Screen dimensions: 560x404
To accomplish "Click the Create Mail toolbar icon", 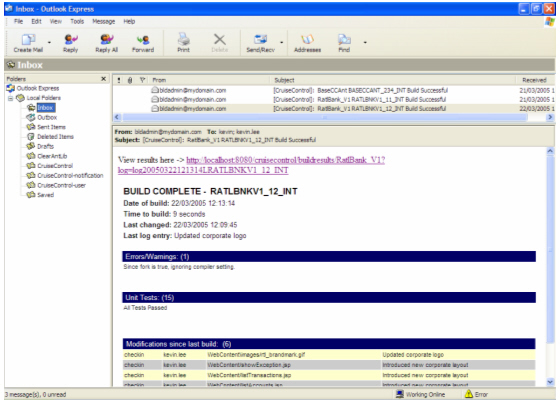I will click(28, 39).
